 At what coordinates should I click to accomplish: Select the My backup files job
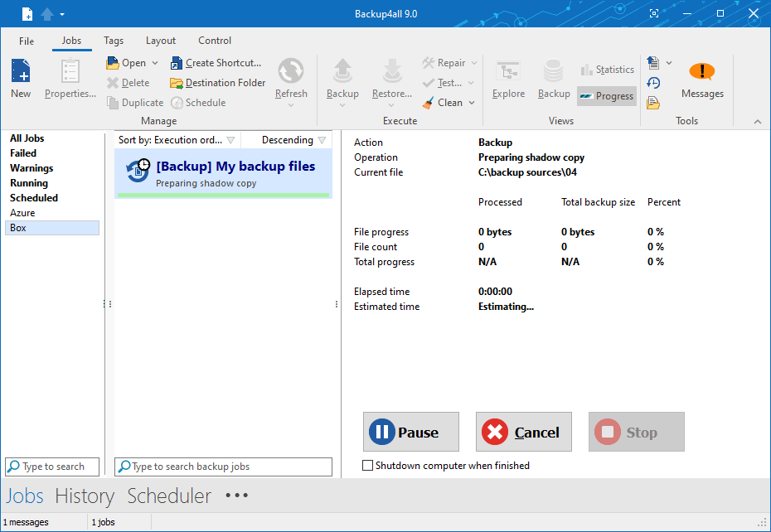pos(223,173)
